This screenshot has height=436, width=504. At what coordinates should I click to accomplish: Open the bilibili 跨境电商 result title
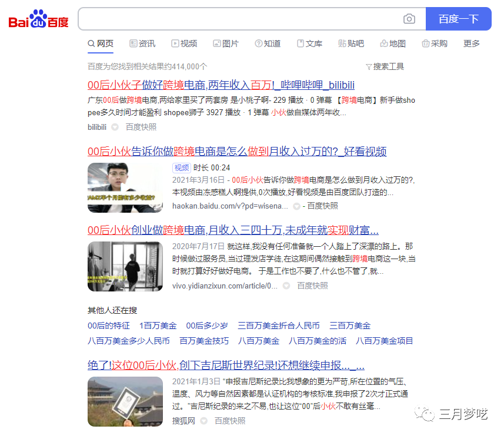point(221,85)
